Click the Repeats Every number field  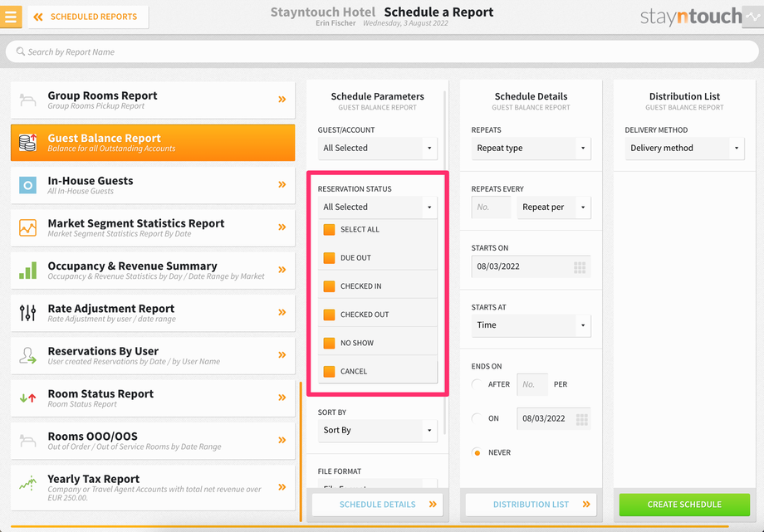[x=491, y=207]
